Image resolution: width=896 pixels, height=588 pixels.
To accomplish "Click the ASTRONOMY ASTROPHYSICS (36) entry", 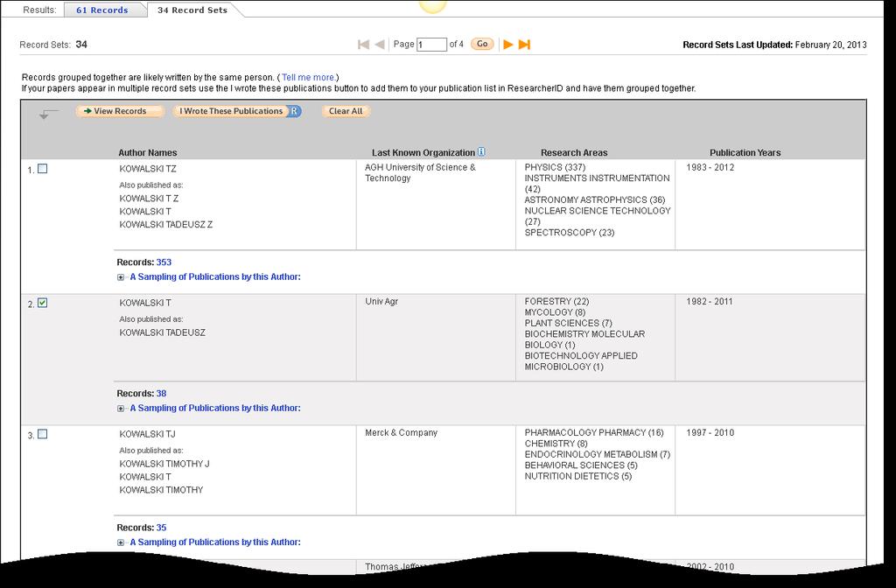I will coord(595,200).
